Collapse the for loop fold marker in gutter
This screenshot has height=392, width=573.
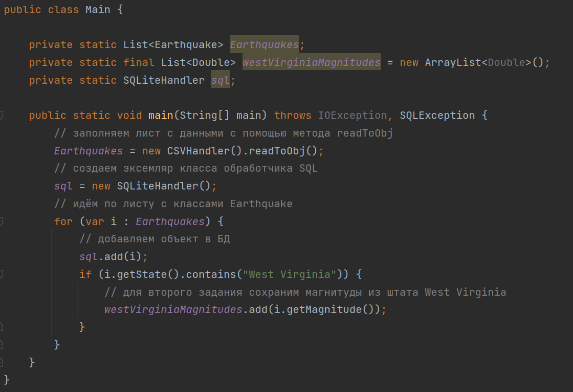coord(1,221)
